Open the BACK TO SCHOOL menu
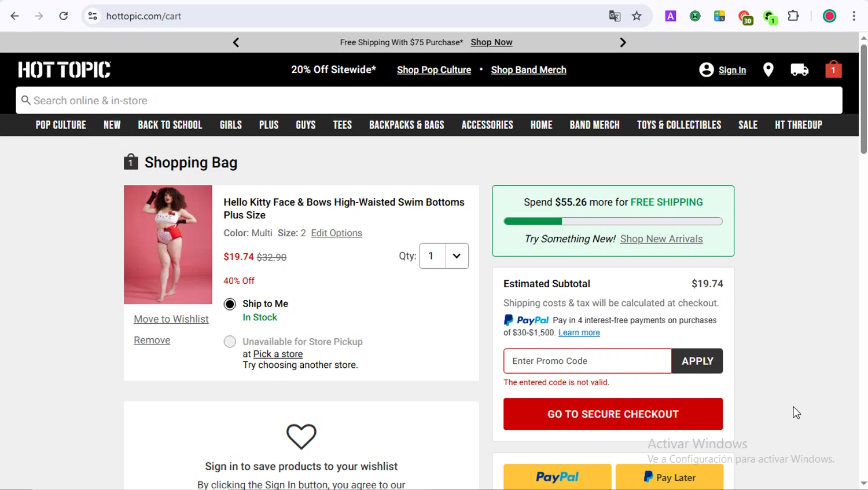Image resolution: width=868 pixels, height=490 pixels. (170, 125)
